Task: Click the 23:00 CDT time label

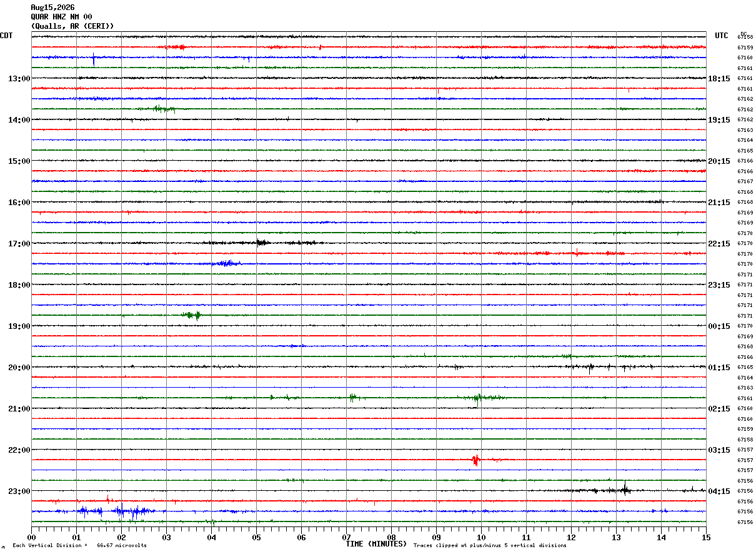Action: (x=19, y=491)
